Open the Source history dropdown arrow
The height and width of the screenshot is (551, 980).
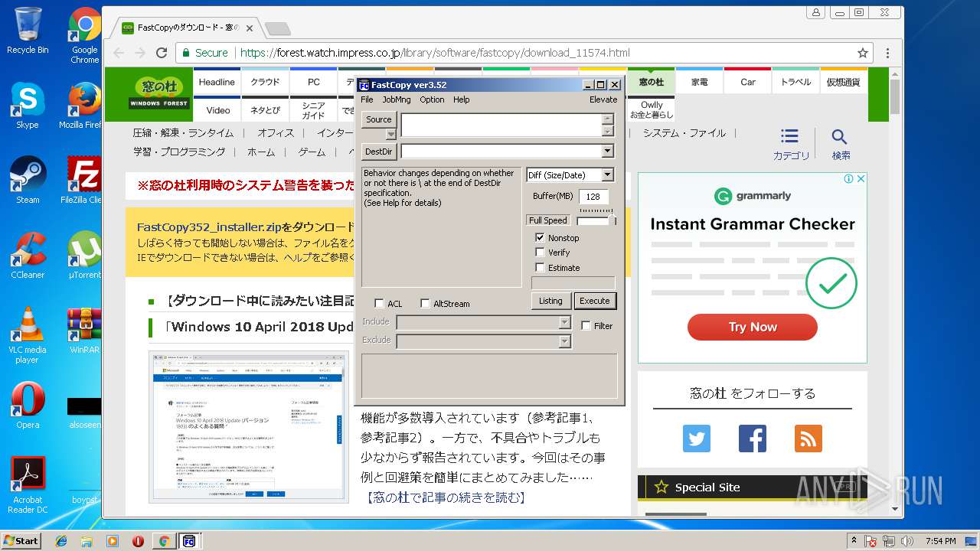(390, 134)
